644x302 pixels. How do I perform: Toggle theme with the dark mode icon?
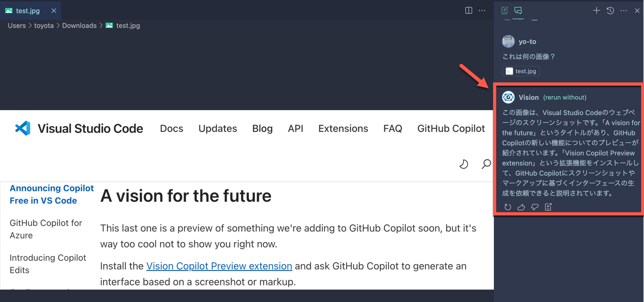(x=464, y=164)
